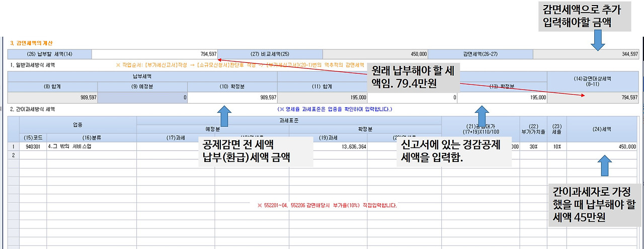644x249 pixels.
Task: Select the (27) 비교세액 value 450,000 field
Action: tap(375, 54)
